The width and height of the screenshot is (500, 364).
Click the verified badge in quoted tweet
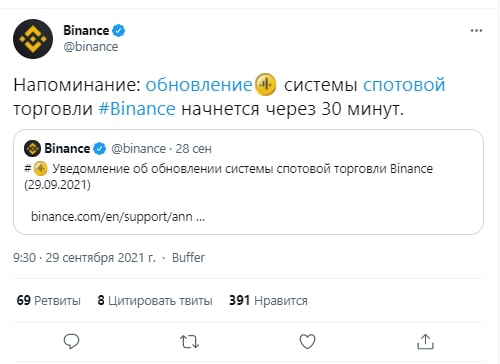pos(99,149)
